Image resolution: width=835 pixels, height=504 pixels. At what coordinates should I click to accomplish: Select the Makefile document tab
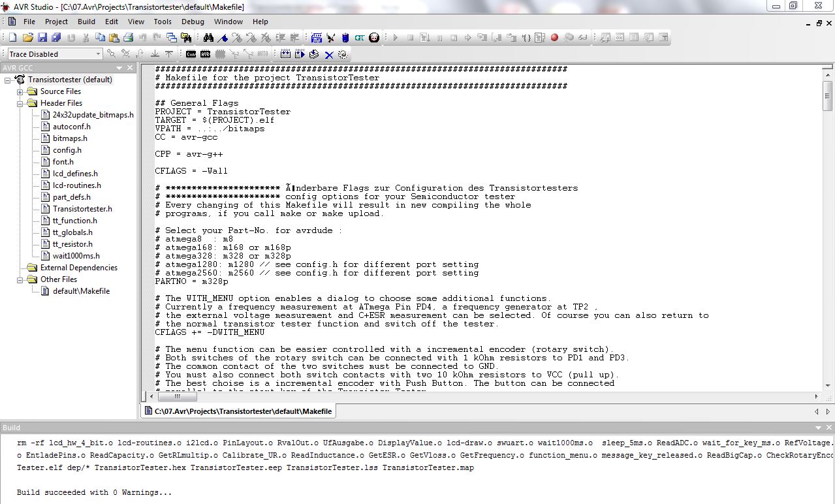pos(239,411)
